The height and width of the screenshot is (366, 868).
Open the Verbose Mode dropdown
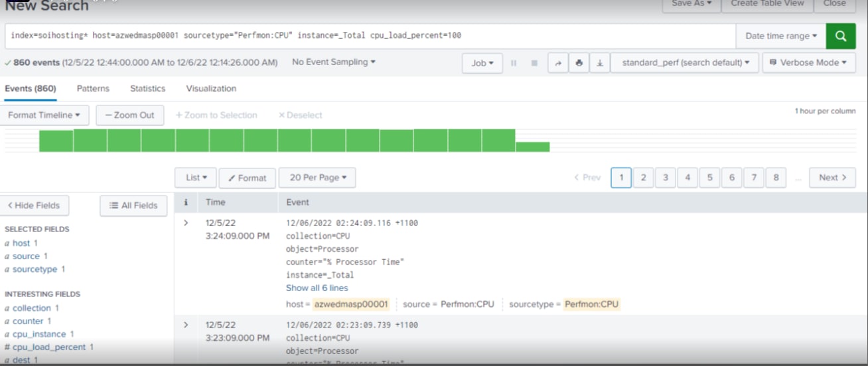(x=808, y=63)
